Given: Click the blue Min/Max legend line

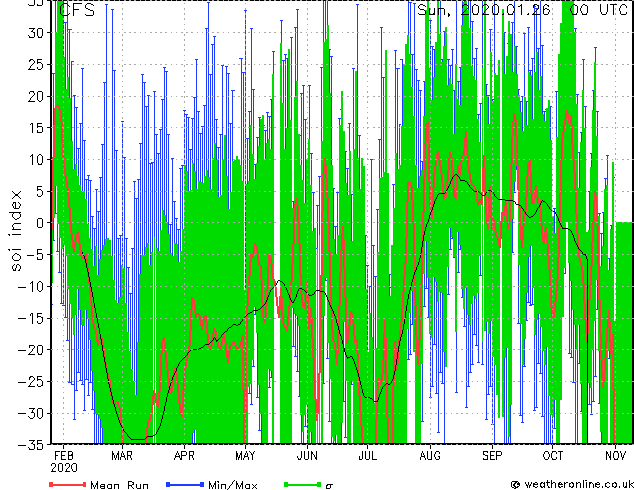Looking at the screenshot, I should (185, 484).
